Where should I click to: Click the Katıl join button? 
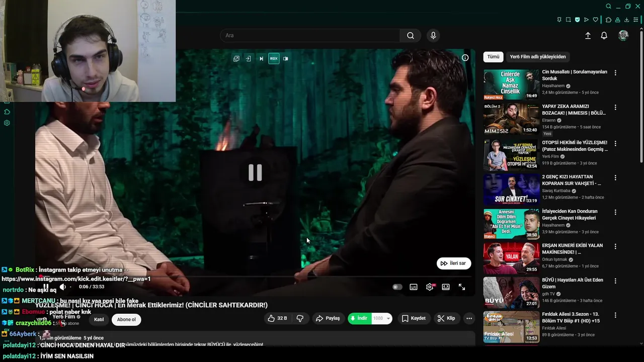[99, 320]
